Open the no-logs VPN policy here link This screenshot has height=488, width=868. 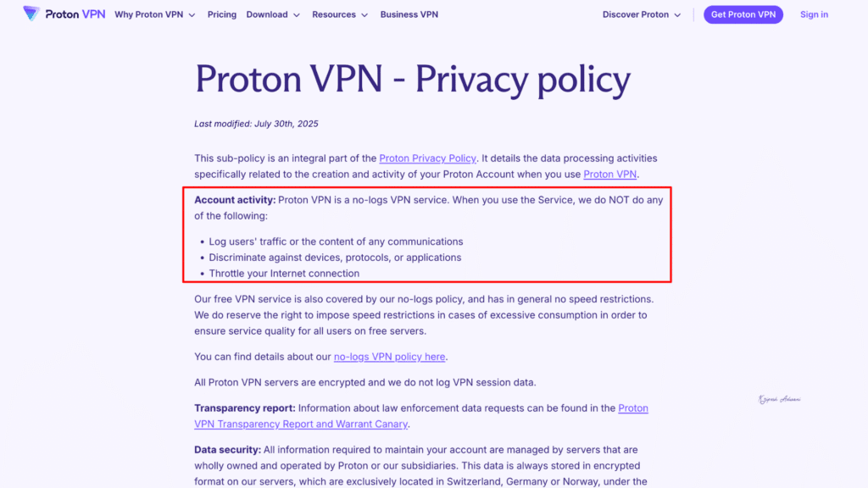pyautogui.click(x=389, y=357)
